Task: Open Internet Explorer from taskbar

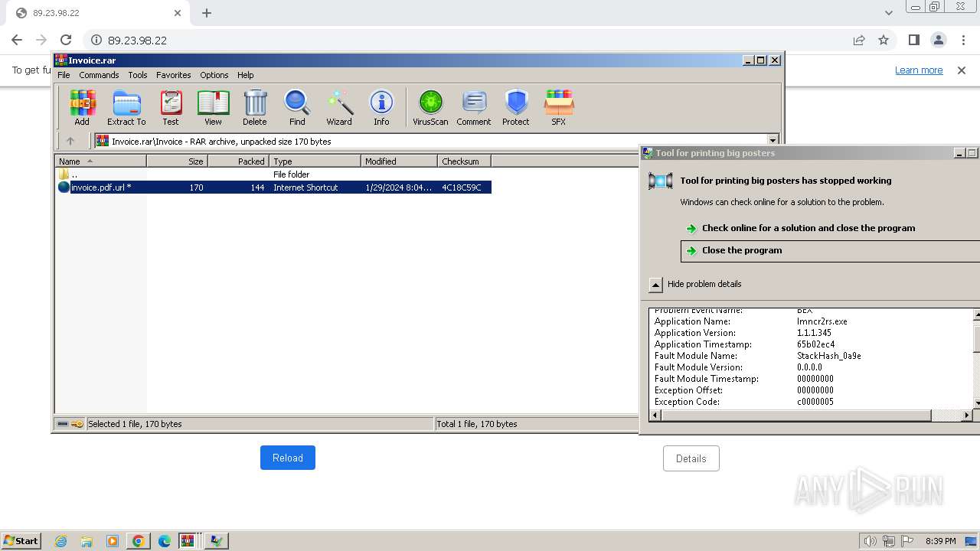Action: point(61,541)
